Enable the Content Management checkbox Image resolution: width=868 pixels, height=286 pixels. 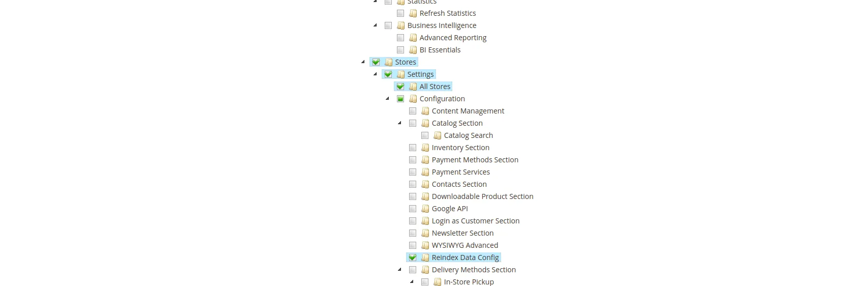click(x=413, y=111)
